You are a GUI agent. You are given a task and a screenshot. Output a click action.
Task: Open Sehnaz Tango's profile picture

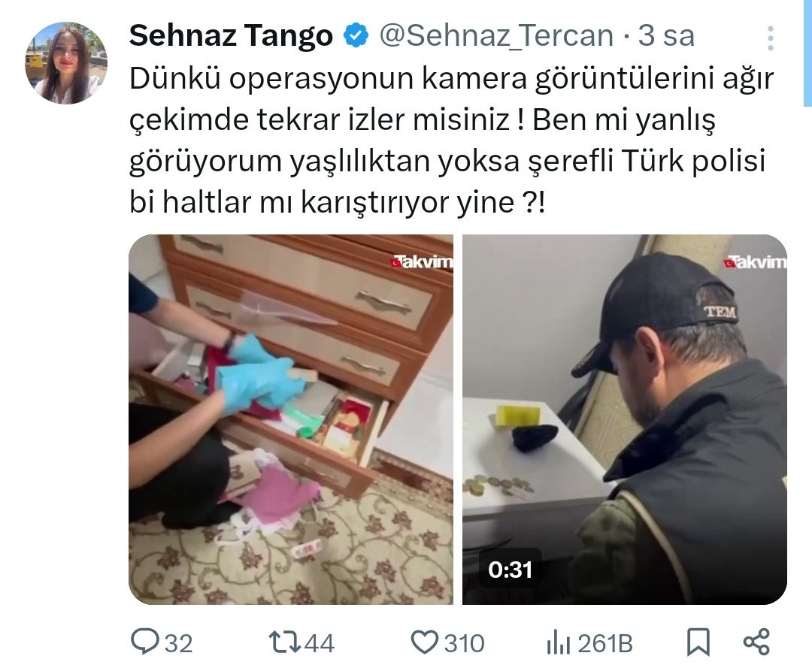click(65, 62)
